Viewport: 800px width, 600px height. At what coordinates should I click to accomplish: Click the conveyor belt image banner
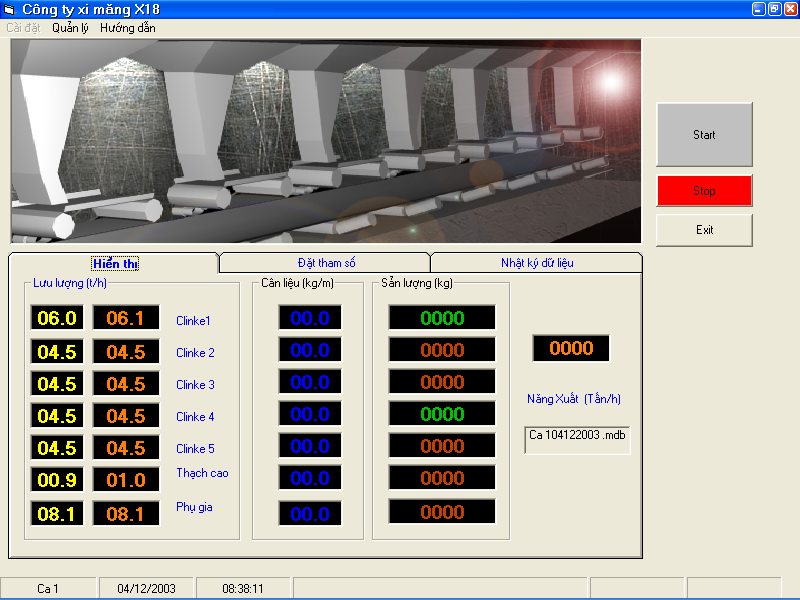coord(325,140)
